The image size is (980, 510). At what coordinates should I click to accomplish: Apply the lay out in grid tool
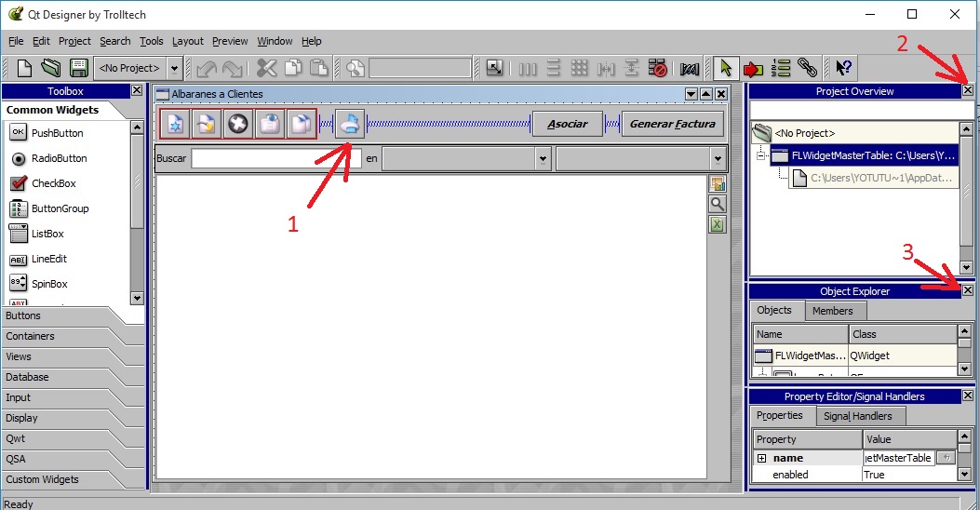pos(580,68)
